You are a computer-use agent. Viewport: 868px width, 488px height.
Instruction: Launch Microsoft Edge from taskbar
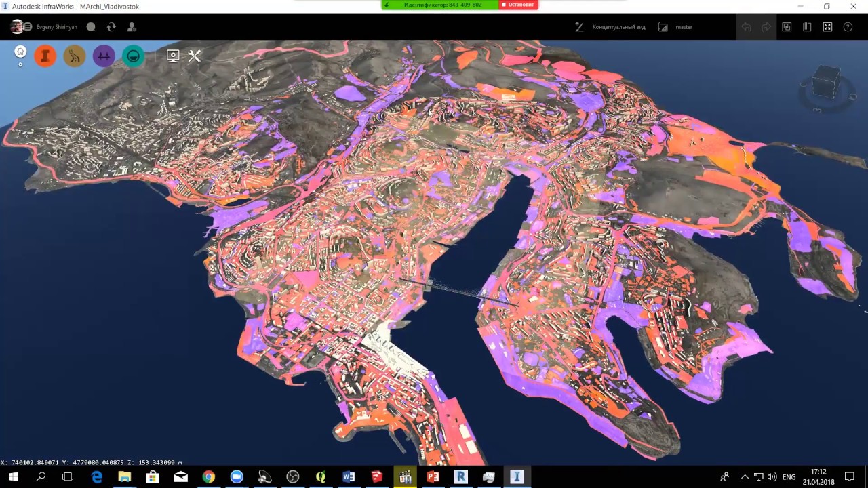point(96,476)
